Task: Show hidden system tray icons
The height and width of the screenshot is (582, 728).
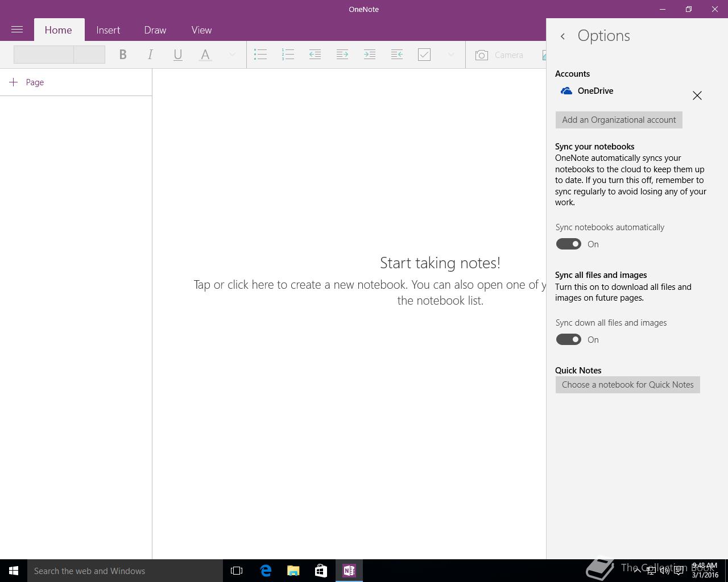Action: [637, 571]
